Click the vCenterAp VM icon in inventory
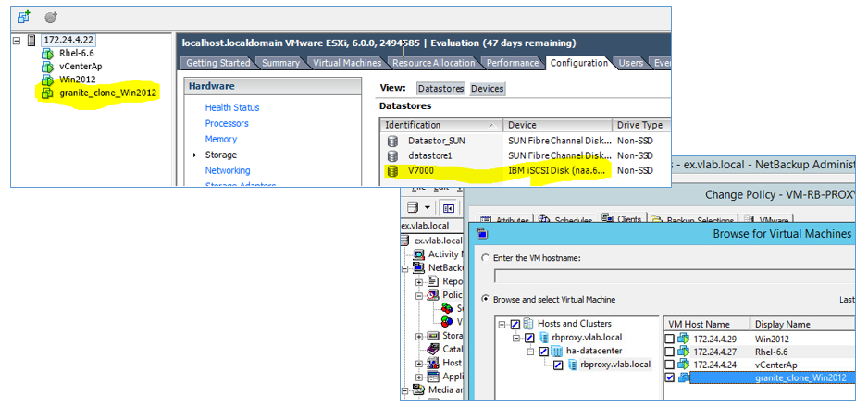This screenshot has width=868, height=408. point(47,67)
